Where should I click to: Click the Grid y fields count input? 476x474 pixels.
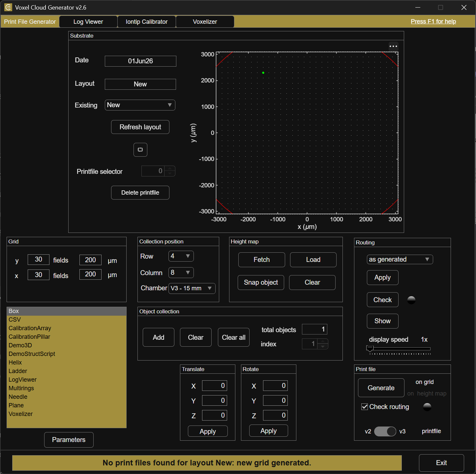point(39,260)
